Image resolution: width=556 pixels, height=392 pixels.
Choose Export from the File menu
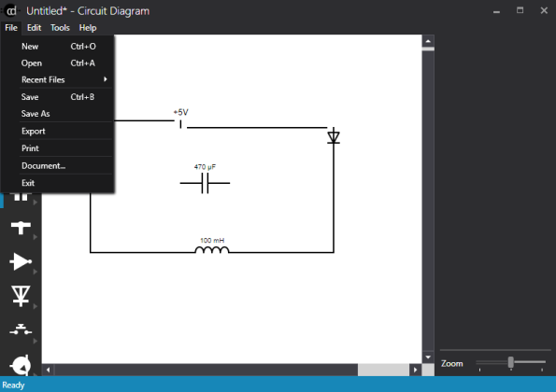pos(34,131)
